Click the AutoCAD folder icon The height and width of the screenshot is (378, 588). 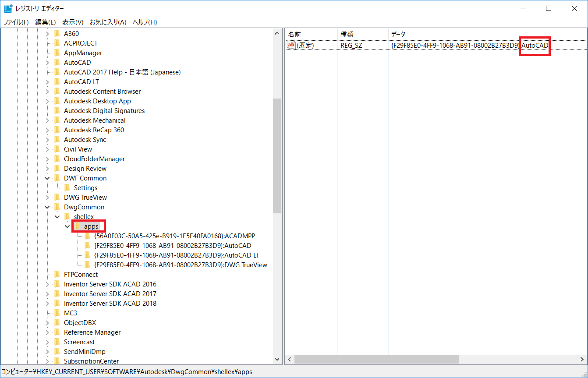click(x=57, y=62)
